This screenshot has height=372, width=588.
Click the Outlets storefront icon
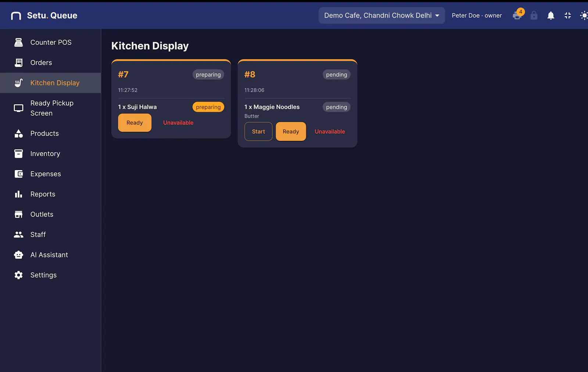click(x=18, y=214)
